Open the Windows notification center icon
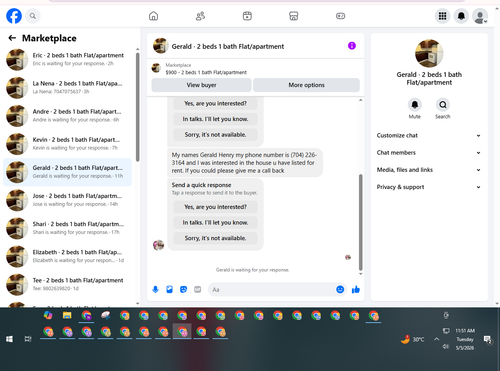Image resolution: width=500 pixels, height=371 pixels. (487, 339)
